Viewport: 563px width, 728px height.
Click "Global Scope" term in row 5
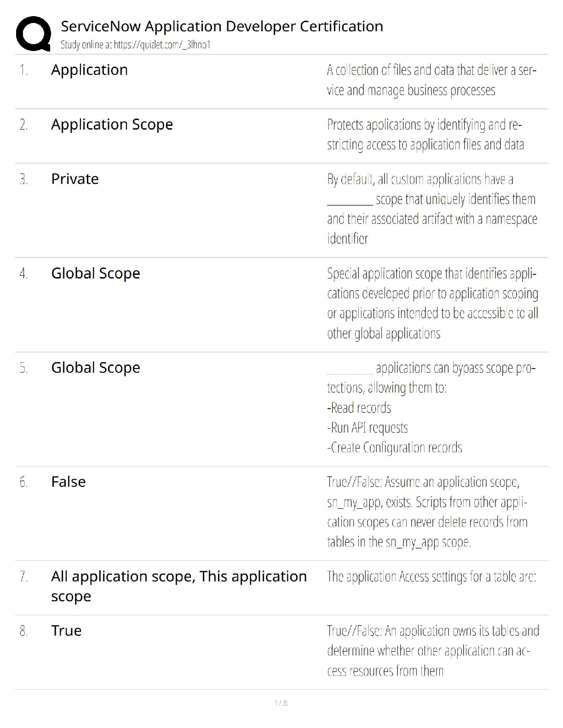pyautogui.click(x=95, y=368)
